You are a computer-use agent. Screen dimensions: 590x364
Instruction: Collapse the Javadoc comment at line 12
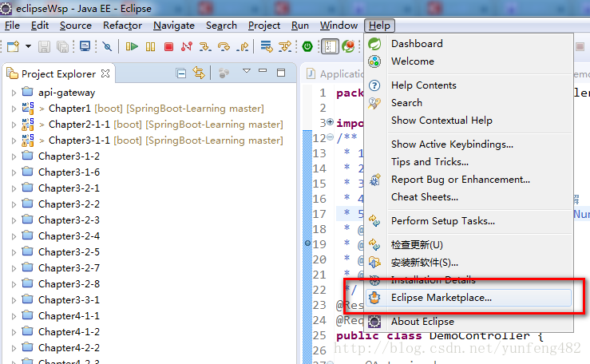(331, 137)
